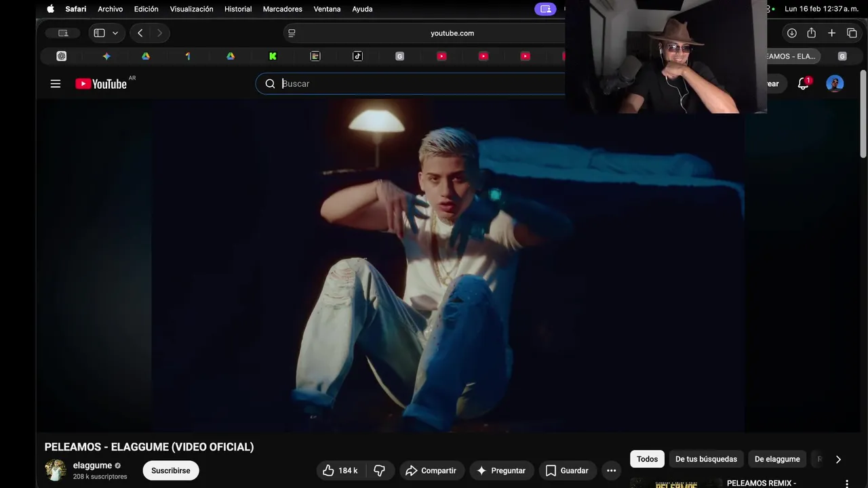
Task: Select the De tus búsquedas chip
Action: click(706, 459)
